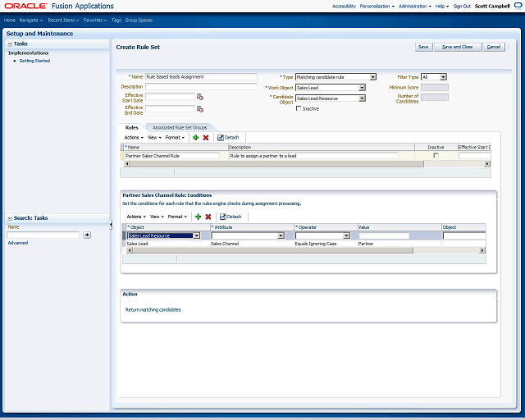Open Help menu
Screen dimensions: 525x420
coord(442,6)
